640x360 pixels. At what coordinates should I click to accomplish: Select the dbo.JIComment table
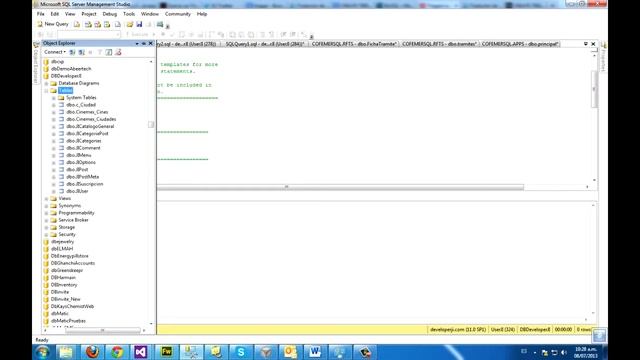tap(83, 148)
